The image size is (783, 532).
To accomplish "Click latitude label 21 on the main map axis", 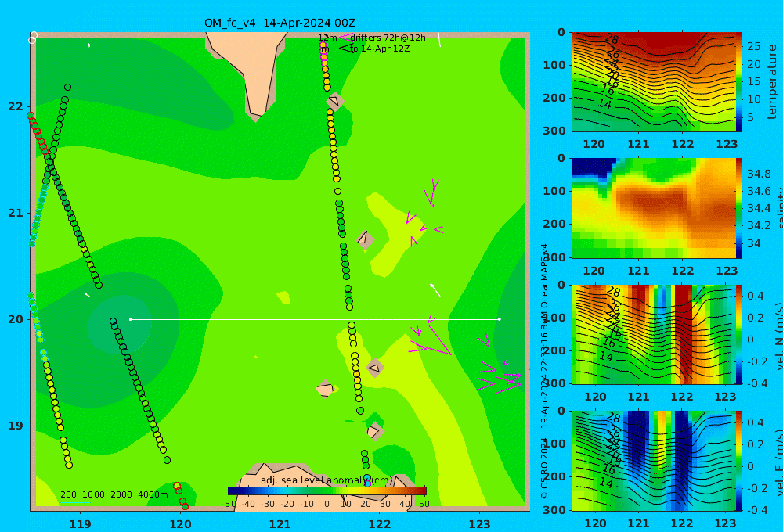I will click(x=16, y=213).
